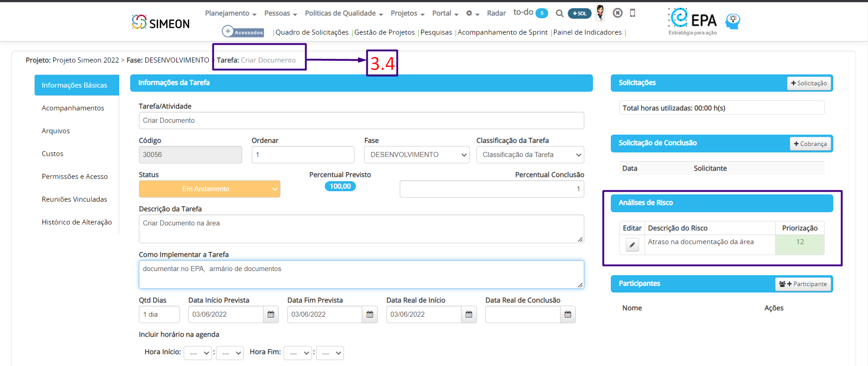Click the + Participante button

[803, 284]
